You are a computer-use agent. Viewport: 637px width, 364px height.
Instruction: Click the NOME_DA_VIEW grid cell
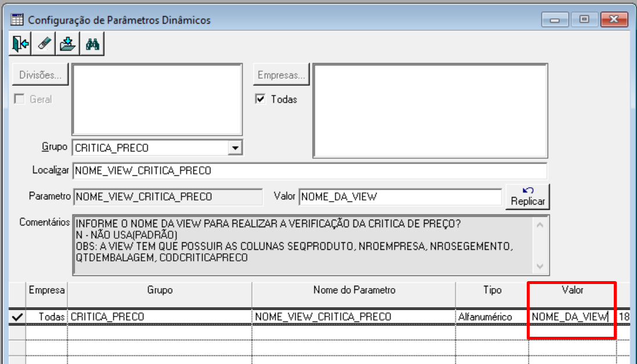point(573,317)
